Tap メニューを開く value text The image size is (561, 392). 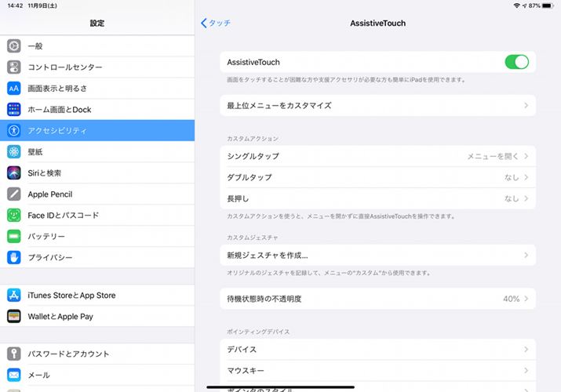pyautogui.click(x=493, y=156)
